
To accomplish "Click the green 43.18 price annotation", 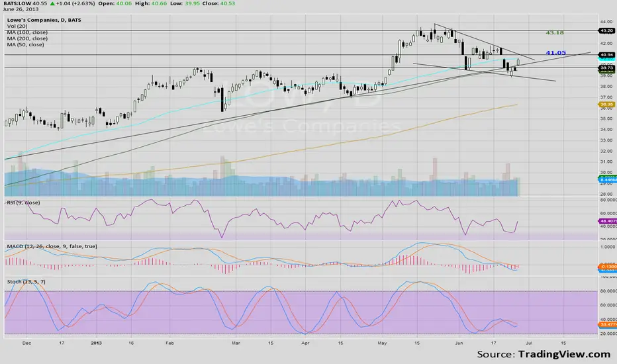I will pyautogui.click(x=555, y=32).
